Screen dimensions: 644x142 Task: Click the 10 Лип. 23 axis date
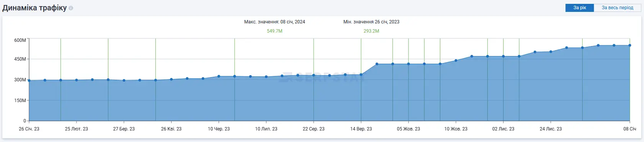click(x=266, y=129)
